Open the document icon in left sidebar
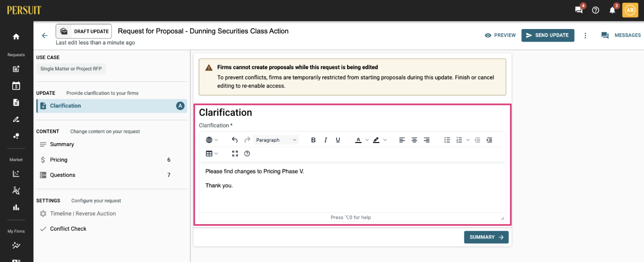Viewport: 644px width, 262px height. [16, 102]
